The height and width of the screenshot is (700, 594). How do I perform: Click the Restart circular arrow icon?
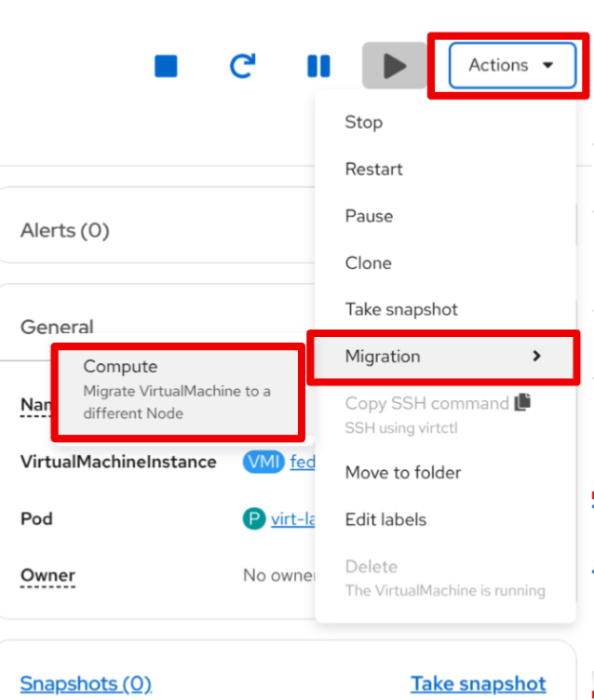[242, 66]
